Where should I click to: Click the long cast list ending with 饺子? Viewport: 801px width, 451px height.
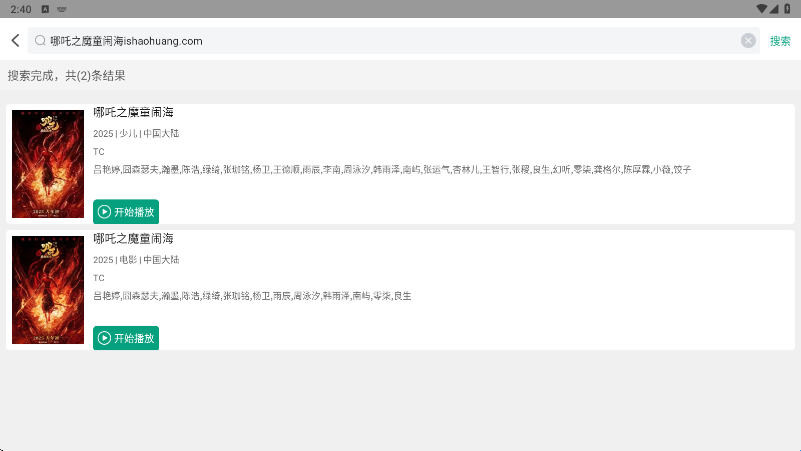pyautogui.click(x=392, y=169)
